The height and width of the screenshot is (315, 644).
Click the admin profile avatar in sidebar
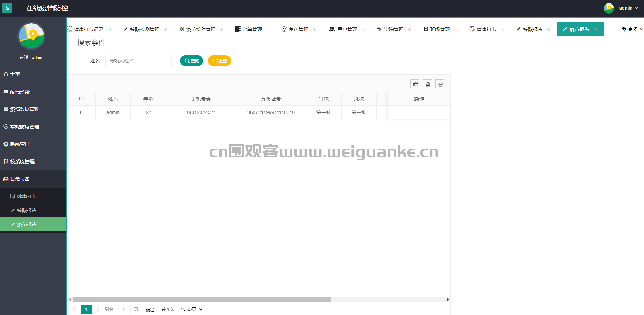point(31,36)
